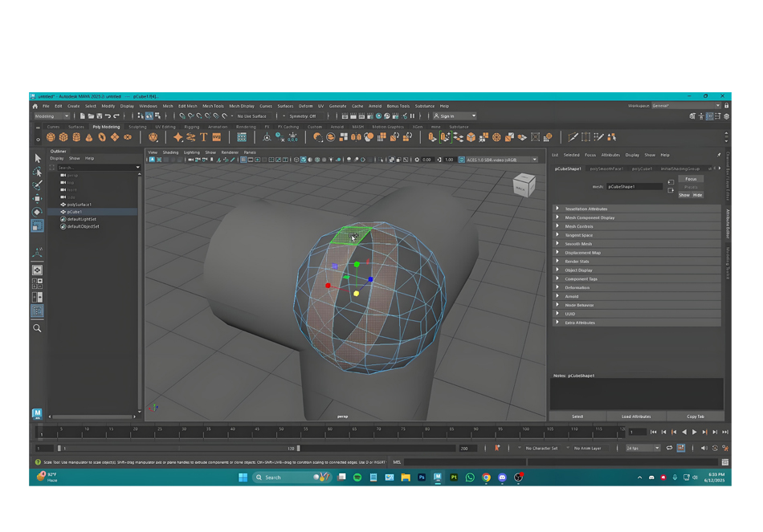This screenshot has width=763, height=532.
Task: Open the Modeling menu set dropdown
Action: click(51, 116)
